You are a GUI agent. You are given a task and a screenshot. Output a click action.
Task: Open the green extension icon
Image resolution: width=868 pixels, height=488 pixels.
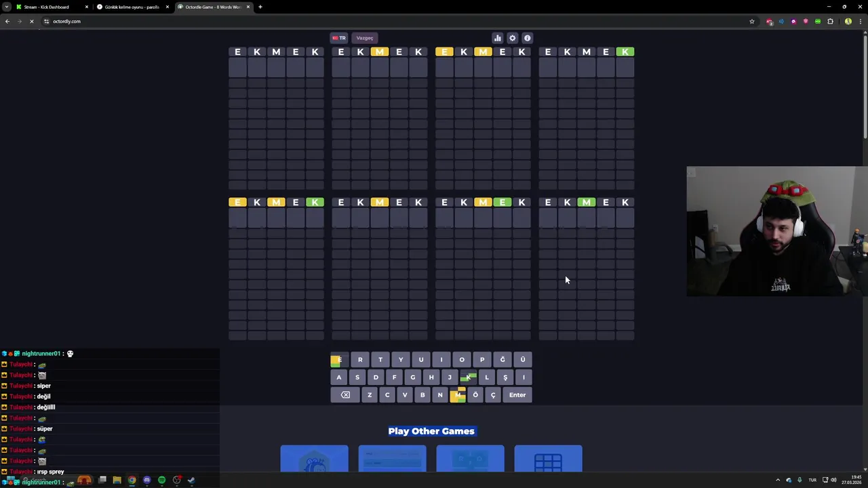click(818, 22)
